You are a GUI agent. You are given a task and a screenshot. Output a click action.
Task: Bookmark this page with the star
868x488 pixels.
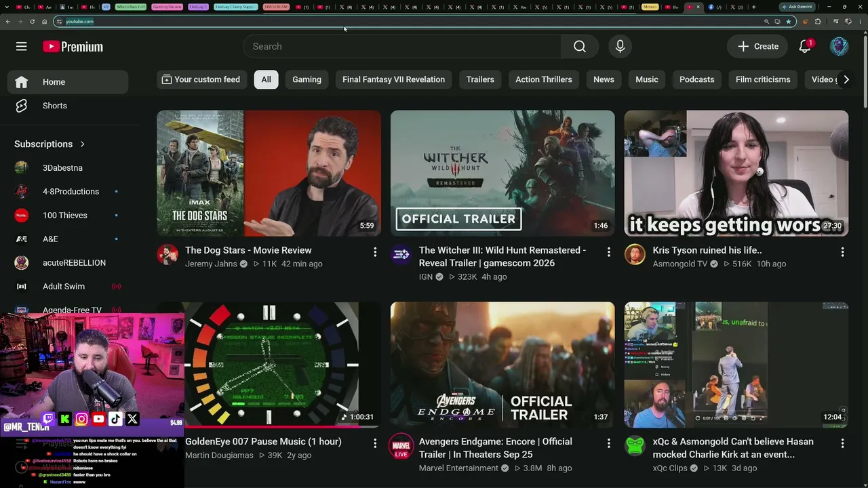coord(788,22)
